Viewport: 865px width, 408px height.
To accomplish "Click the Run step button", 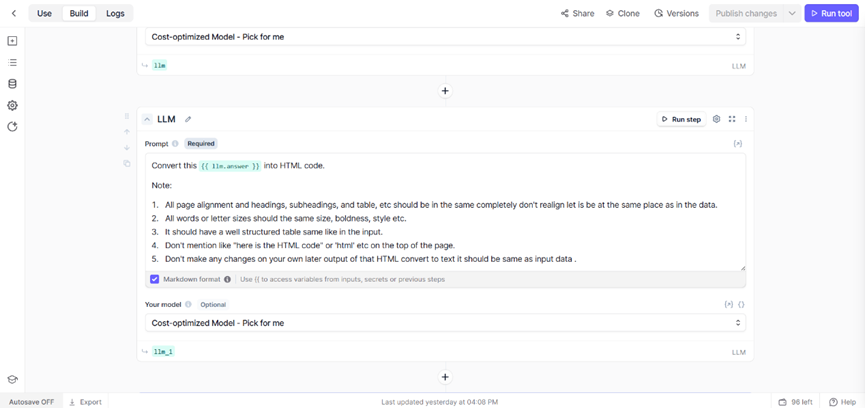I will [x=681, y=119].
